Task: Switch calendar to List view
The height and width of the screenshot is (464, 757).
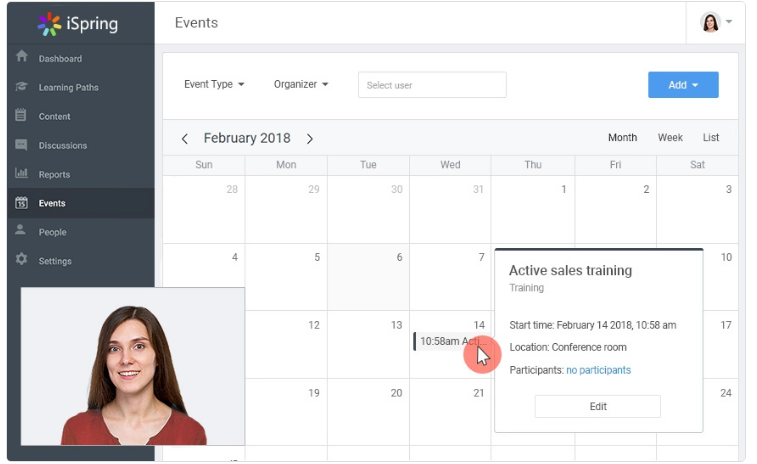Action: pyautogui.click(x=711, y=138)
